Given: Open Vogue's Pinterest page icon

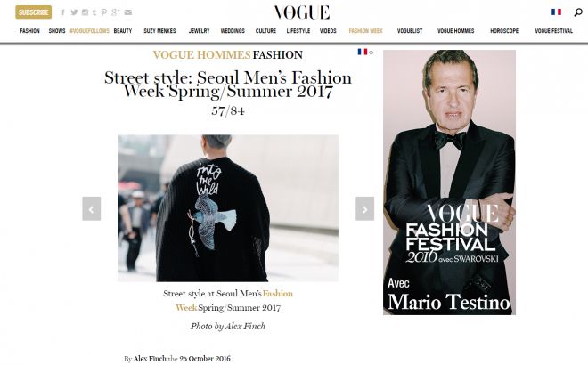Looking at the screenshot, I should click(104, 12).
